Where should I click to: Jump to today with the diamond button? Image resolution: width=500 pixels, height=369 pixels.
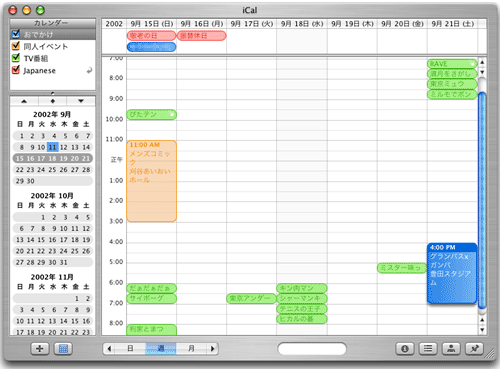53,101
